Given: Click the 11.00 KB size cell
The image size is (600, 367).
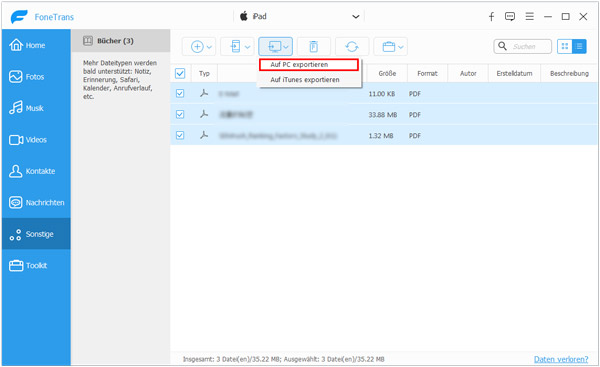Looking at the screenshot, I should [x=382, y=94].
